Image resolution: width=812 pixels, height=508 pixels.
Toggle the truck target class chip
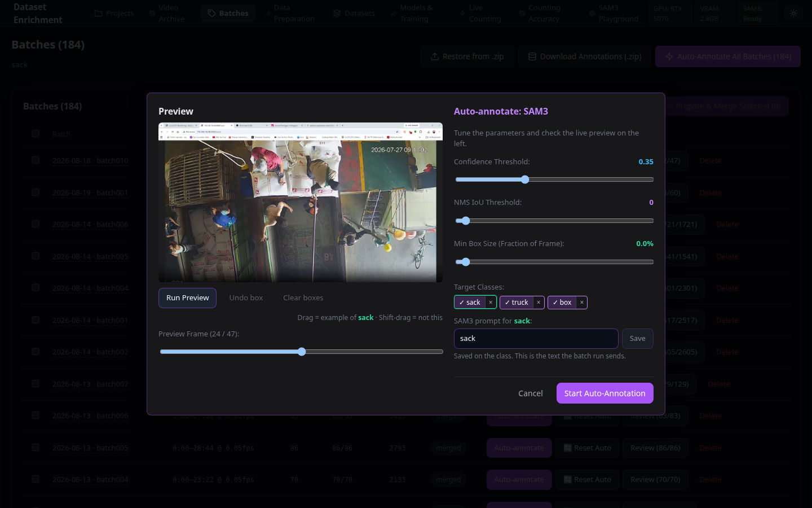tap(517, 303)
